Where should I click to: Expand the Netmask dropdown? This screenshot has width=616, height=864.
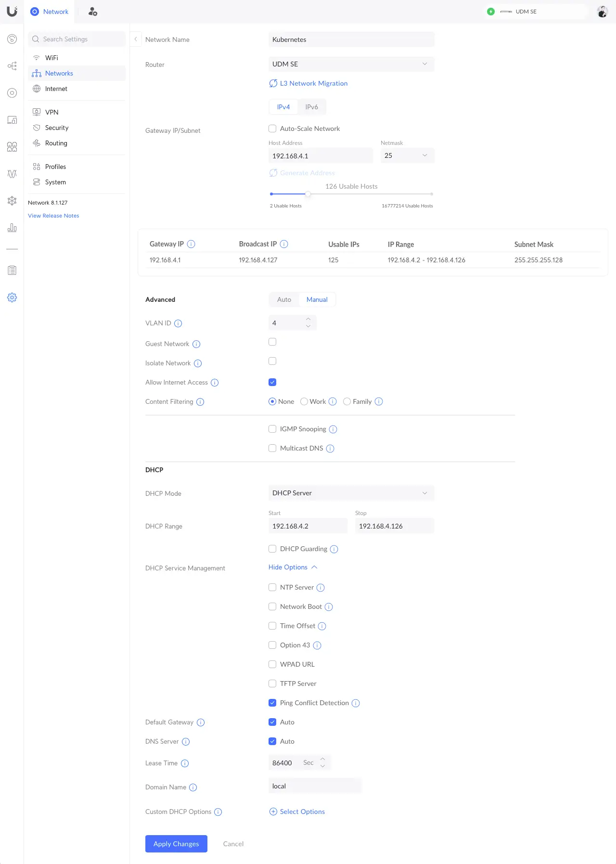click(407, 155)
